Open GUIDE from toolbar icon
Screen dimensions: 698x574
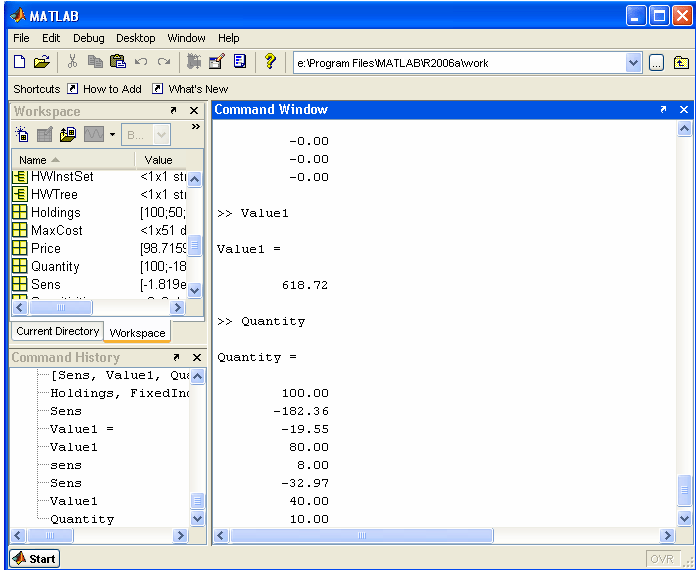tap(217, 62)
